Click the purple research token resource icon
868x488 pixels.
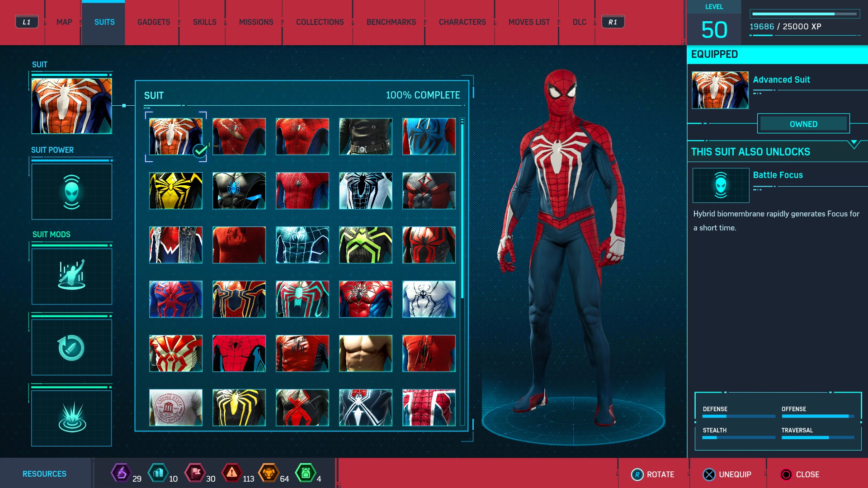(x=121, y=473)
